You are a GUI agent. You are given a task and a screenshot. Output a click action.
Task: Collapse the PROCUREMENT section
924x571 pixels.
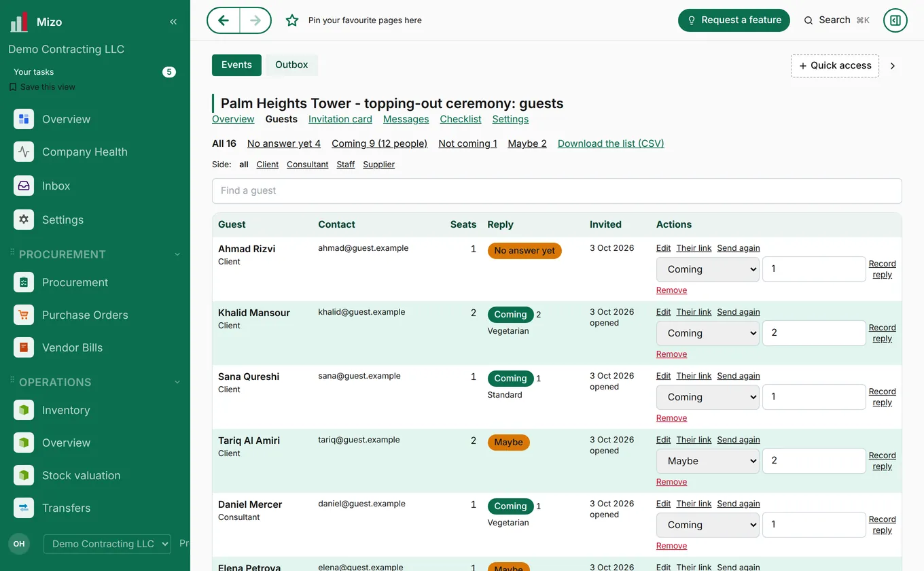[x=177, y=254]
